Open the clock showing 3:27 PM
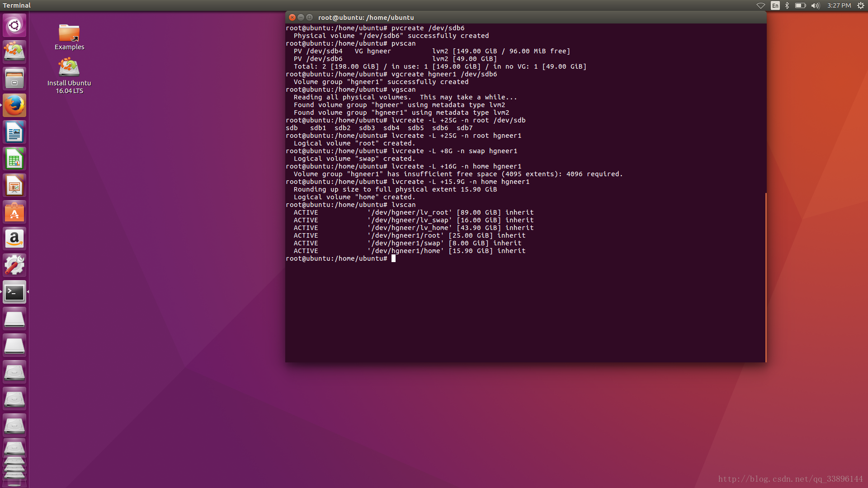 tap(839, 5)
